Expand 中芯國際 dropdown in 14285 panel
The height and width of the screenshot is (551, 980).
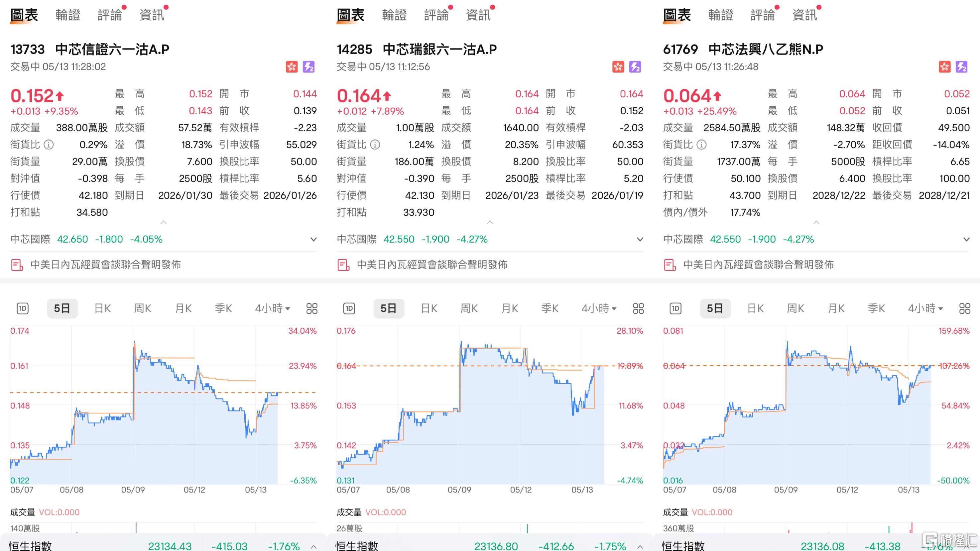tap(640, 239)
